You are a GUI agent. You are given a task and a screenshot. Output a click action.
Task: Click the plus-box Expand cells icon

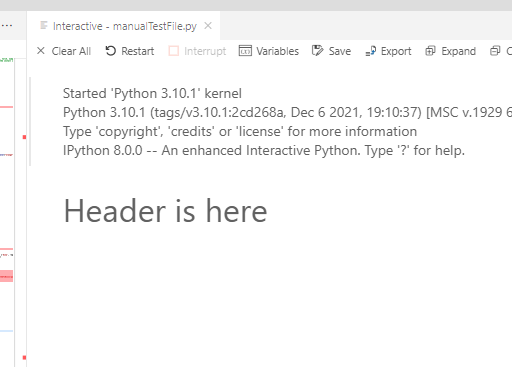[x=430, y=51]
